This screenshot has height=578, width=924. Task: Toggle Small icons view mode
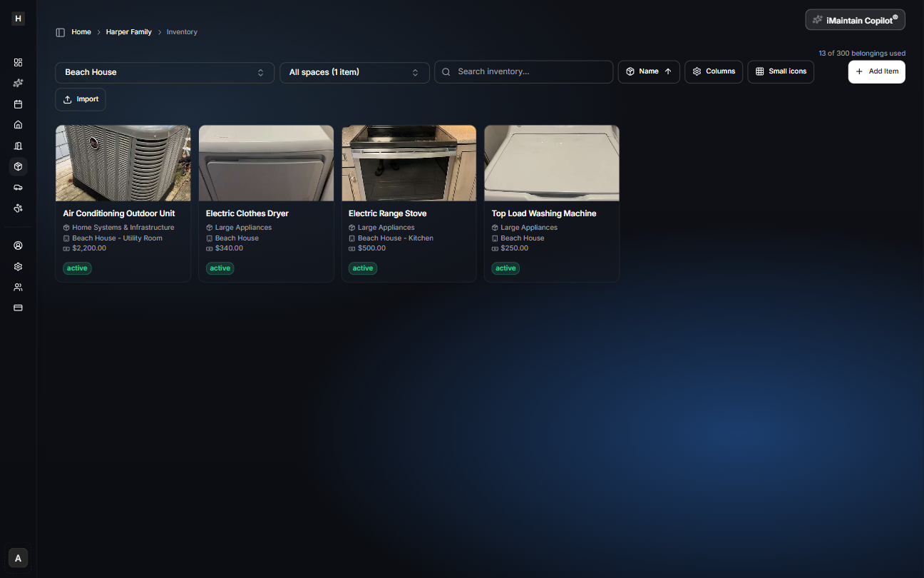point(781,71)
